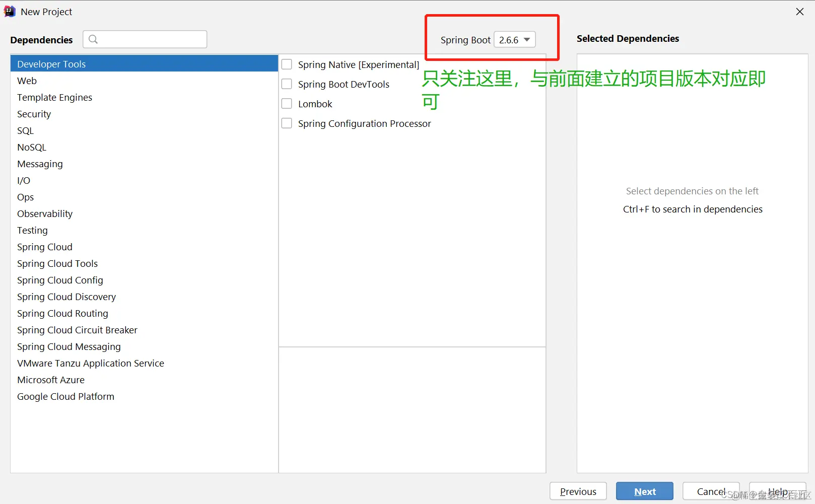
Task: Select the Spring Cloud Config category
Action: click(x=144, y=280)
